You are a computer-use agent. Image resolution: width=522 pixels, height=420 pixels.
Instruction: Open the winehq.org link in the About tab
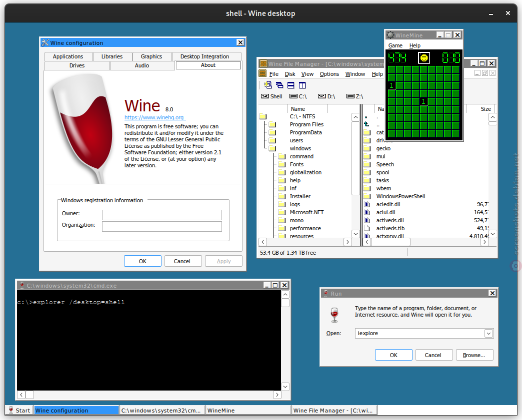pyautogui.click(x=155, y=117)
